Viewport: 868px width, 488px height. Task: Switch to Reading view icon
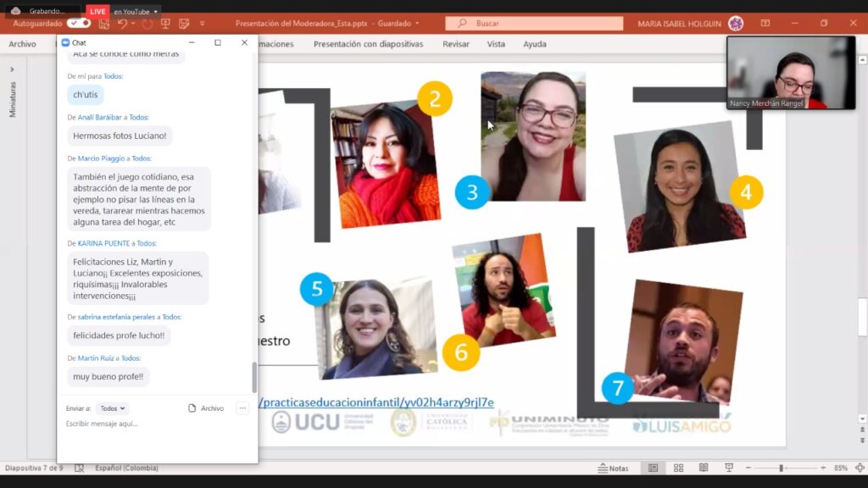pos(703,468)
